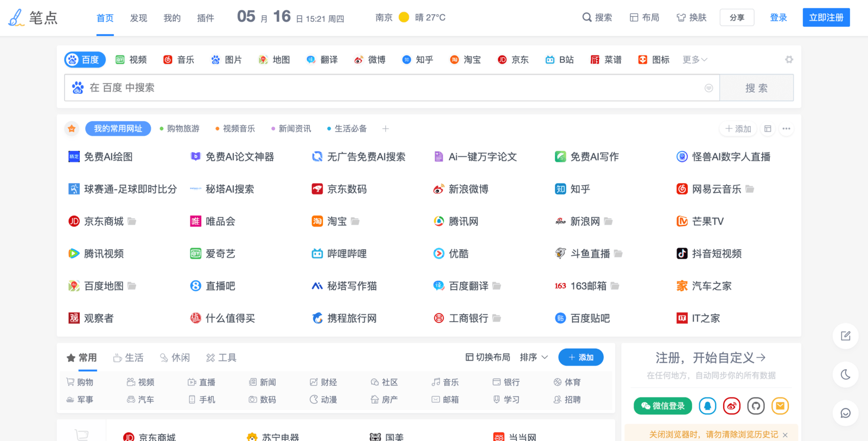The width and height of the screenshot is (868, 441).
Task: Log in with QQ icon
Action: pos(707,406)
